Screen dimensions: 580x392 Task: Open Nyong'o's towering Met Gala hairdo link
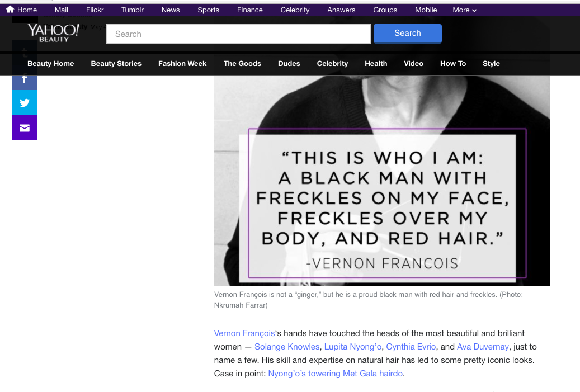335,374
